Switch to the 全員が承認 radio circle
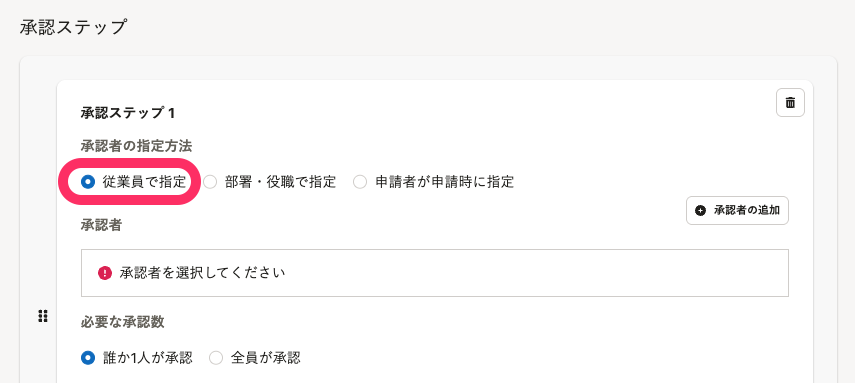Screen dimensions: 855x383 tap(216, 358)
